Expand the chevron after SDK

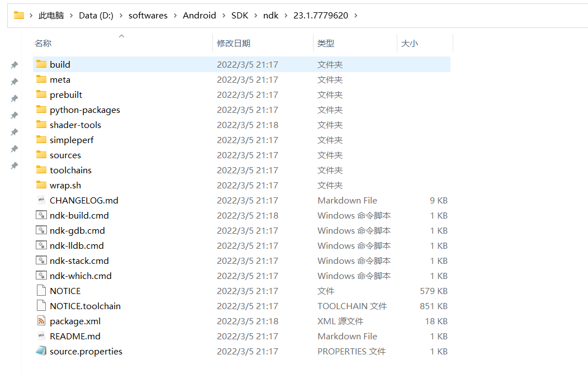[256, 16]
